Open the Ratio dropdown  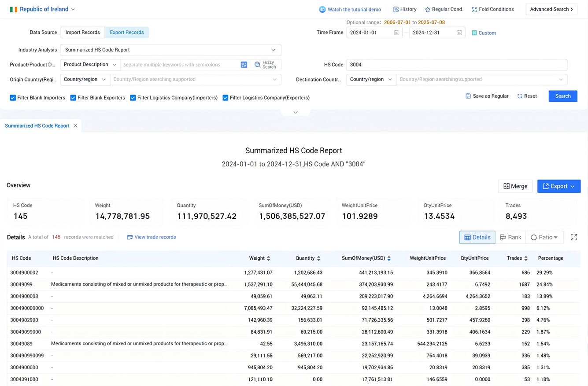pos(545,237)
